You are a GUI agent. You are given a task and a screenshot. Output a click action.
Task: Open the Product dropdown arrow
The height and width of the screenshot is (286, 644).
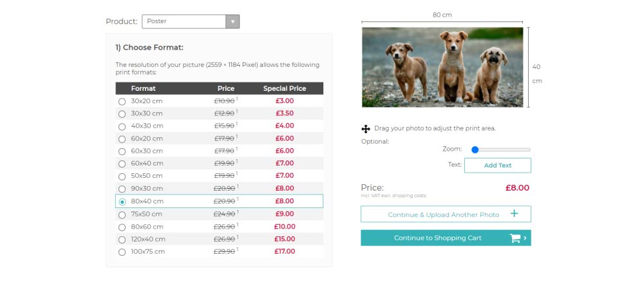232,21
